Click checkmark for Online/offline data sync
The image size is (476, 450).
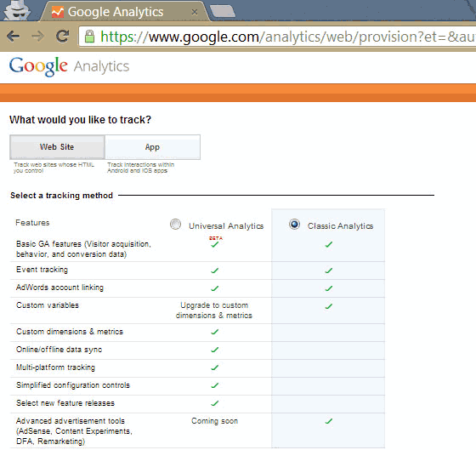(x=214, y=350)
